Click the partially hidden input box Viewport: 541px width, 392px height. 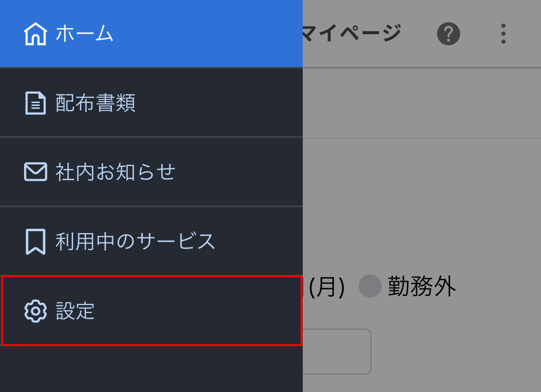pyautogui.click(x=337, y=351)
